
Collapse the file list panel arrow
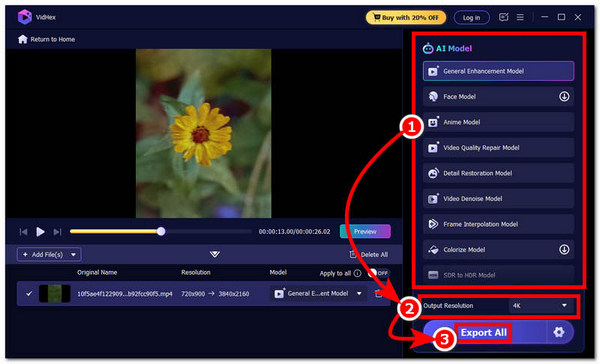(214, 254)
